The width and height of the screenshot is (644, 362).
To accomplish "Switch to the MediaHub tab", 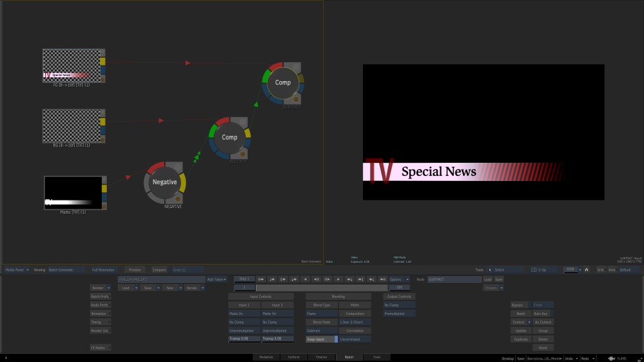I will pyautogui.click(x=266, y=357).
